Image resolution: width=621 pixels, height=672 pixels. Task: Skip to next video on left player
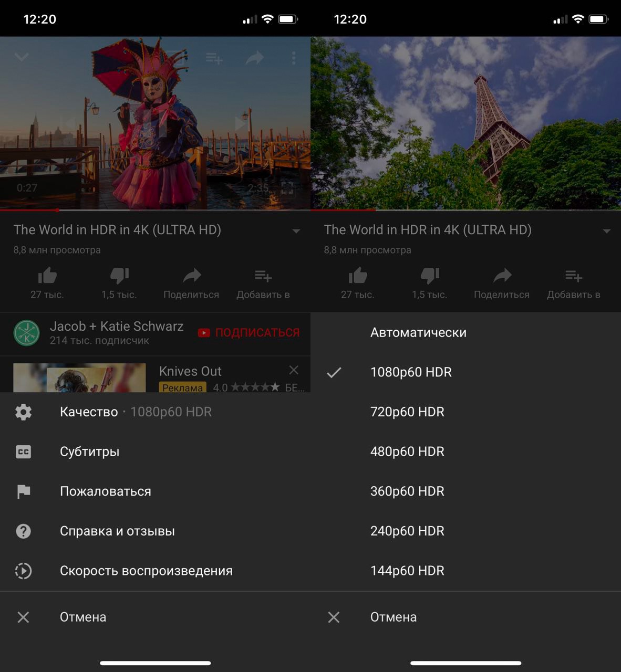click(x=242, y=124)
